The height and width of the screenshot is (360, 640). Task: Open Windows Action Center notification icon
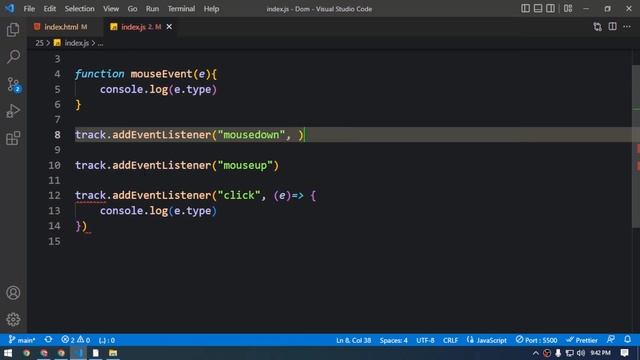click(x=624, y=353)
